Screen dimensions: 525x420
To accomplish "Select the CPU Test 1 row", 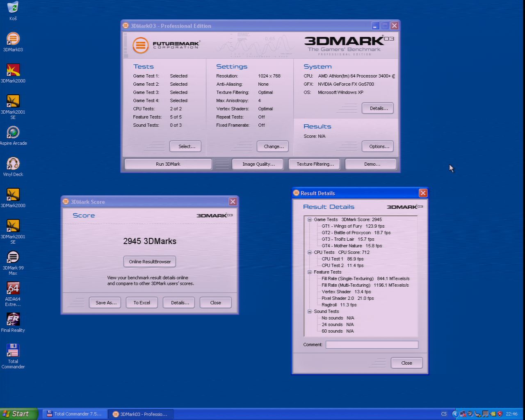I will click(x=342, y=259).
